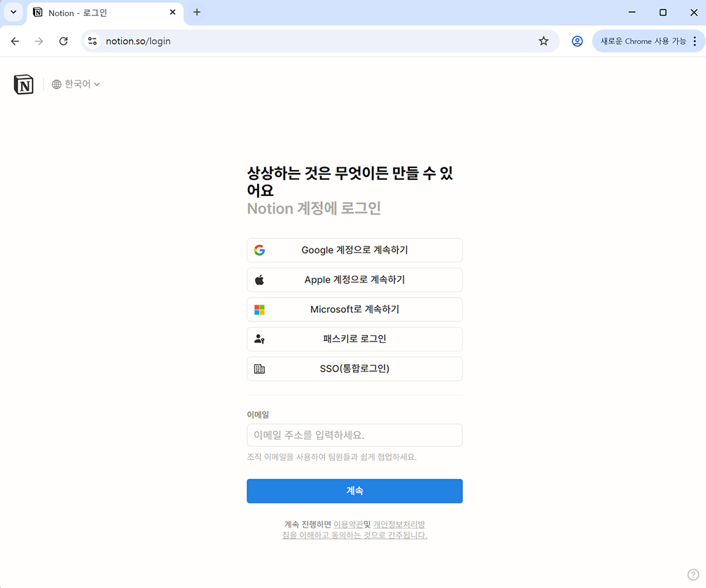
Task: Reload the Notion login page
Action: (x=64, y=41)
